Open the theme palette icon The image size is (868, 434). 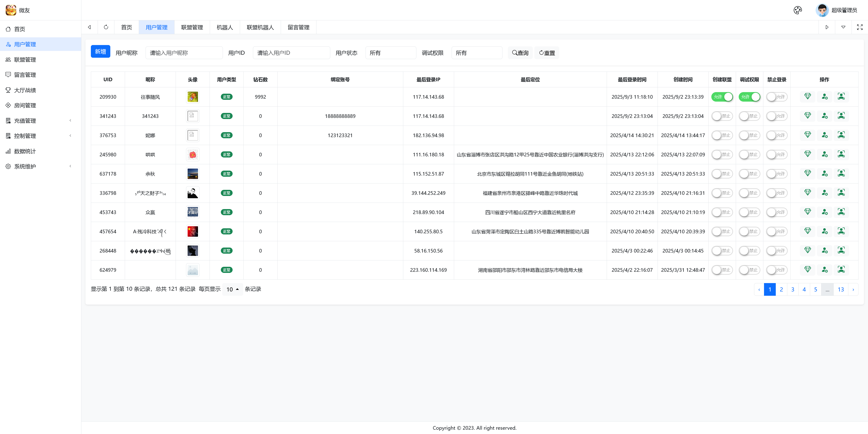(x=797, y=10)
